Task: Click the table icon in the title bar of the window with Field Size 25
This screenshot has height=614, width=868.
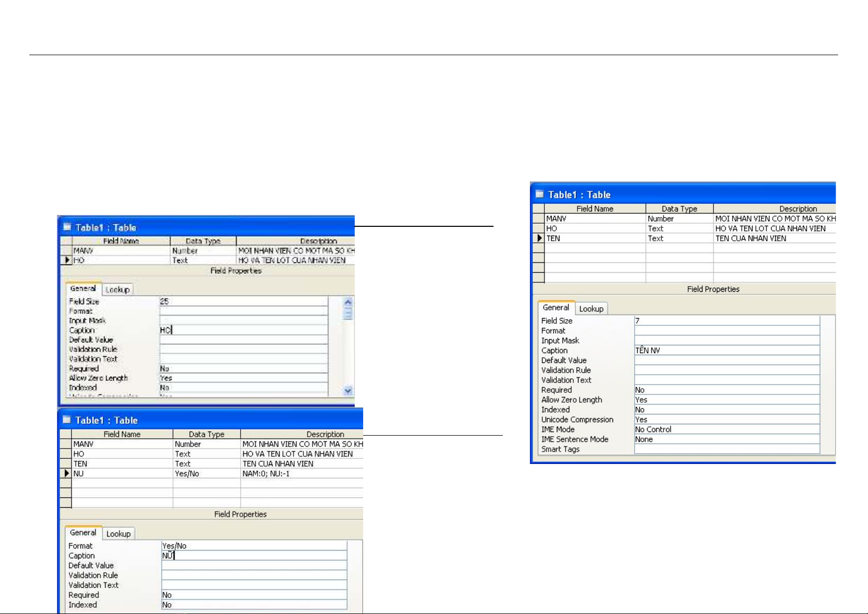Action: (67, 227)
